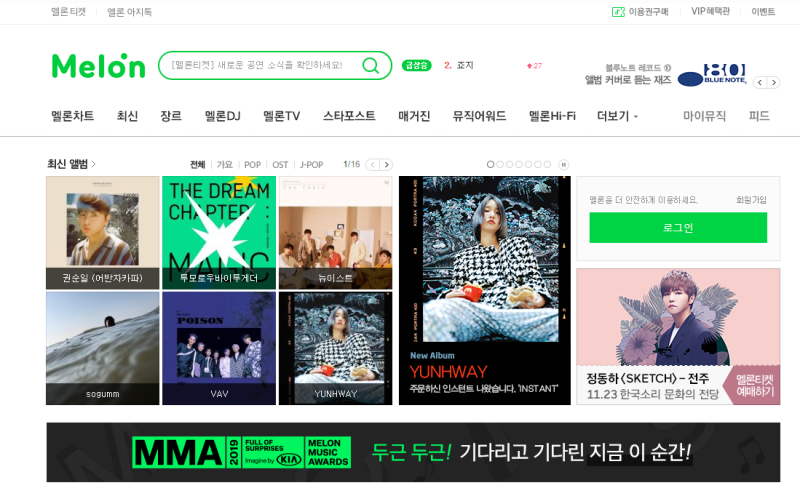The width and height of the screenshot is (800, 488).
Task: Pause the banner slideshow button
Action: (x=563, y=164)
